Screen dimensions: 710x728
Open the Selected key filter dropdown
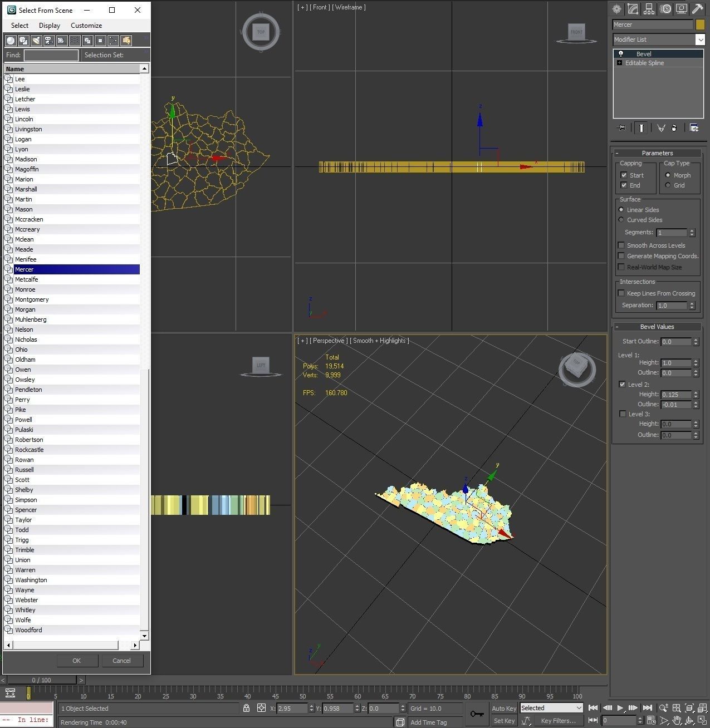pos(551,708)
